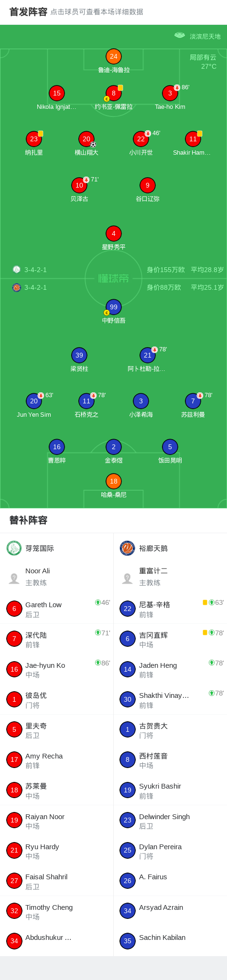This screenshot has width=227, height=980.
Task: Select substitute Gareth Low row
Action: tap(57, 609)
